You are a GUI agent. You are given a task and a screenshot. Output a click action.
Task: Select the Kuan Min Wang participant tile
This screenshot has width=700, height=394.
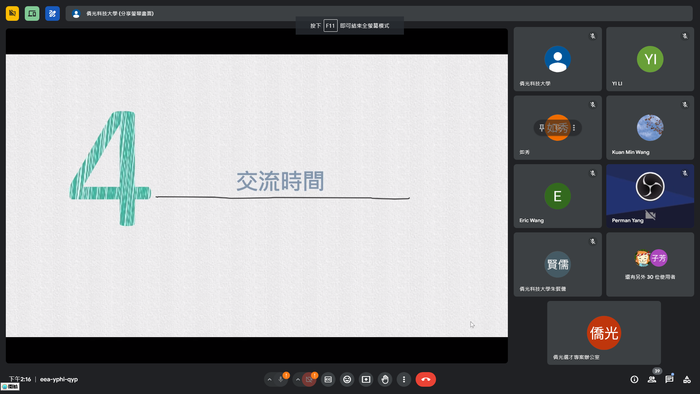650,128
